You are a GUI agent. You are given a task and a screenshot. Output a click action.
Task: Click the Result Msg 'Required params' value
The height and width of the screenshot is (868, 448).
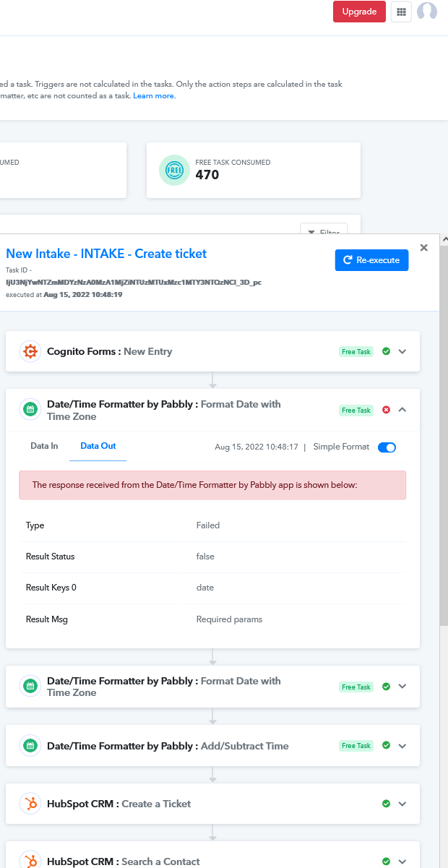(x=229, y=619)
